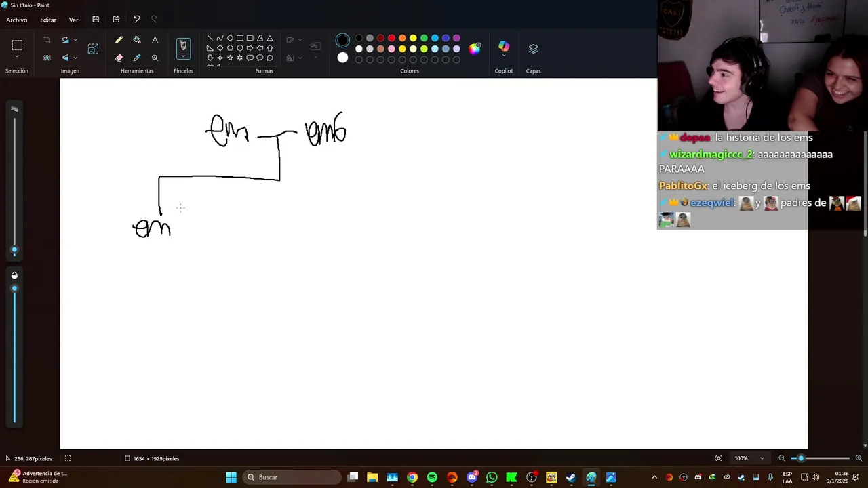Image resolution: width=868 pixels, height=488 pixels.
Task: Expand the Rotate options arrow
Action: click(x=75, y=40)
